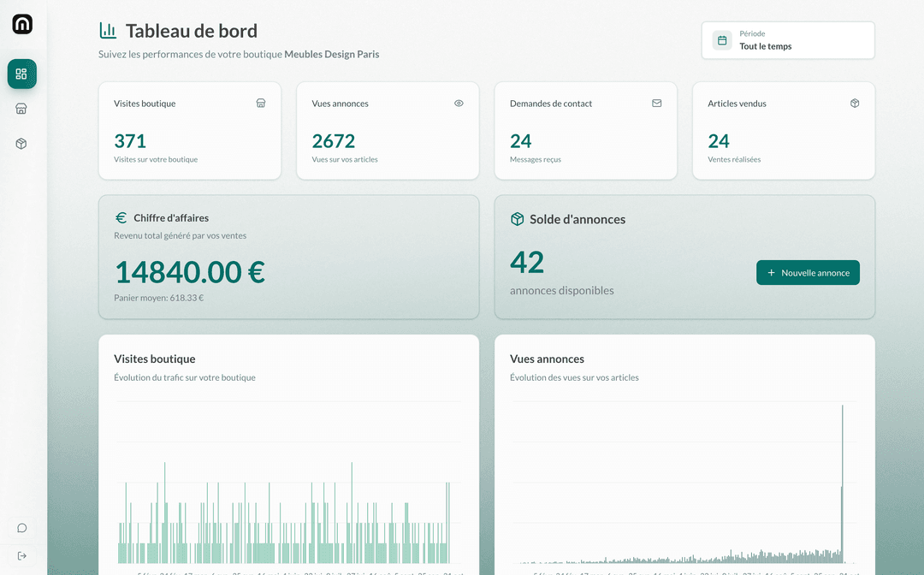The width and height of the screenshot is (924, 575).
Task: Click the Meubles Design Paris shop name
Action: (332, 55)
